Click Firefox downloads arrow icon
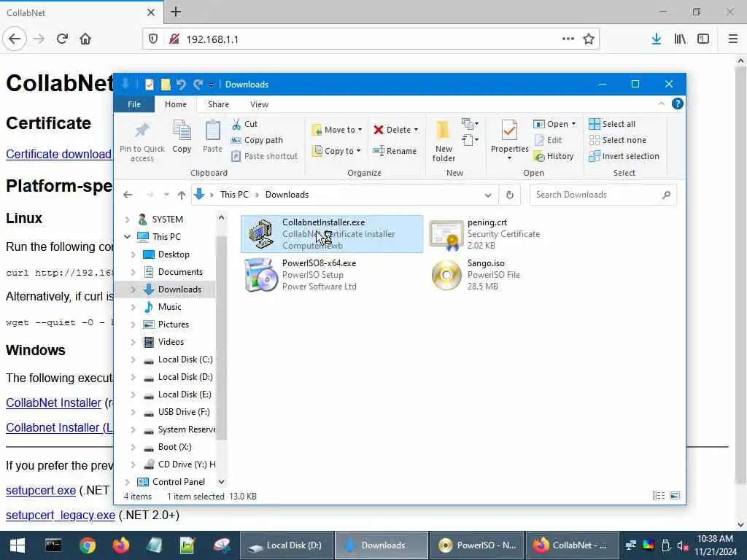 (656, 39)
